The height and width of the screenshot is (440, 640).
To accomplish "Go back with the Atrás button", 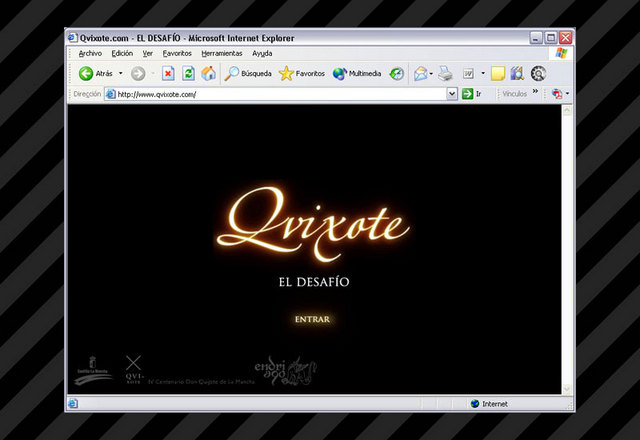I will [x=96, y=73].
